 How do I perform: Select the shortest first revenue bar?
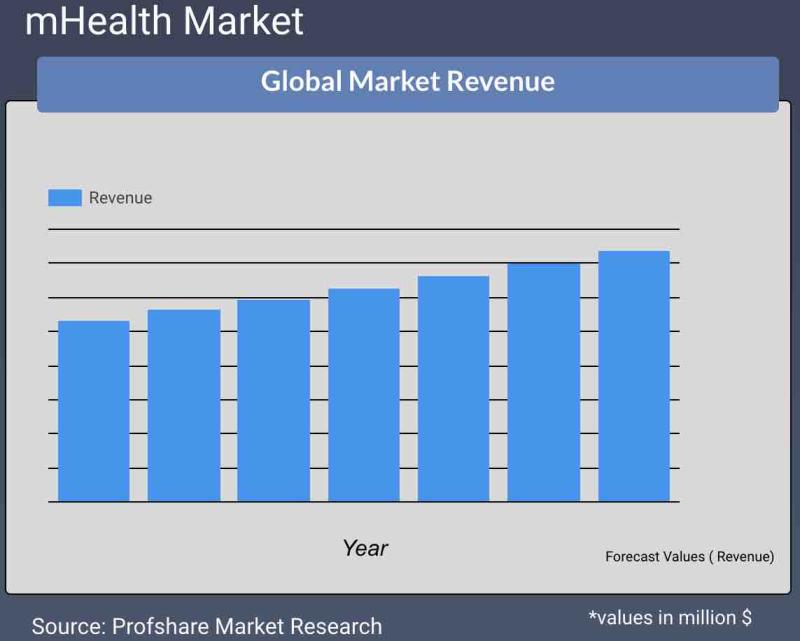coord(94,411)
